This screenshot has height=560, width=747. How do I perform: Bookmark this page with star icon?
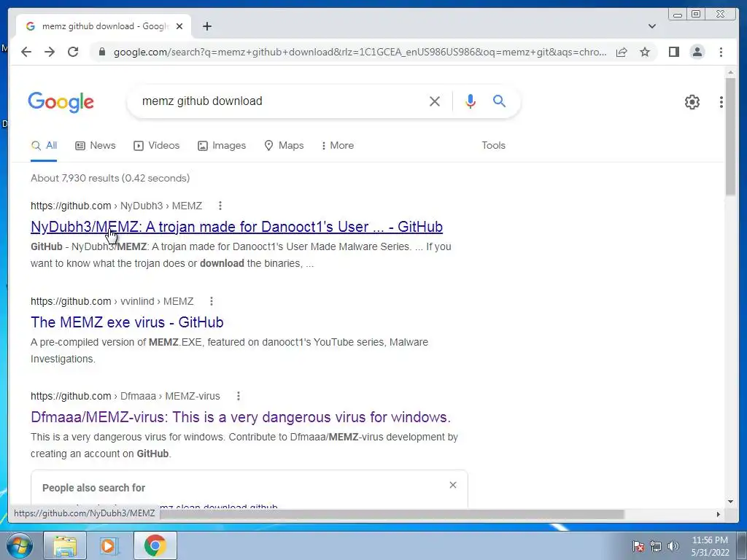pyautogui.click(x=645, y=52)
